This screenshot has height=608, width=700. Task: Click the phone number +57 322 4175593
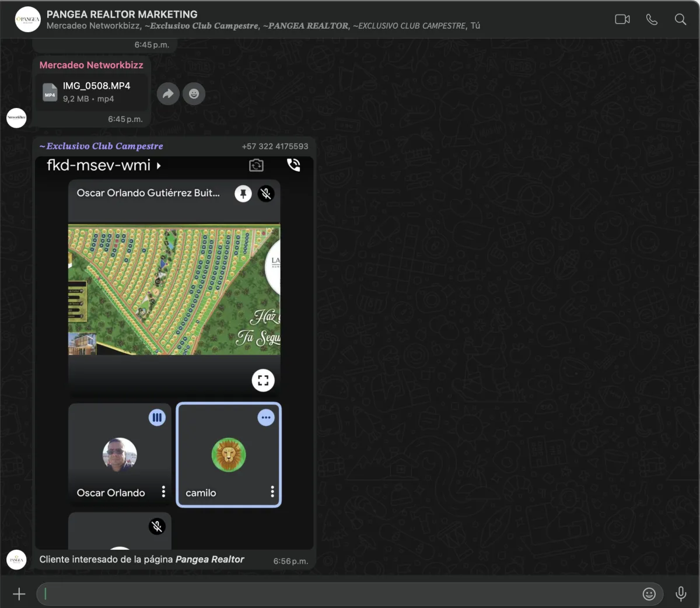tap(275, 146)
